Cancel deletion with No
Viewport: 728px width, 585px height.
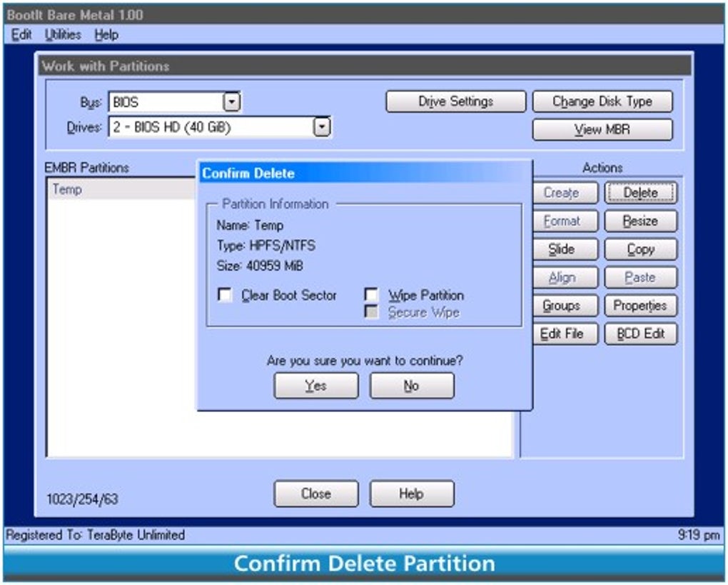click(x=412, y=386)
